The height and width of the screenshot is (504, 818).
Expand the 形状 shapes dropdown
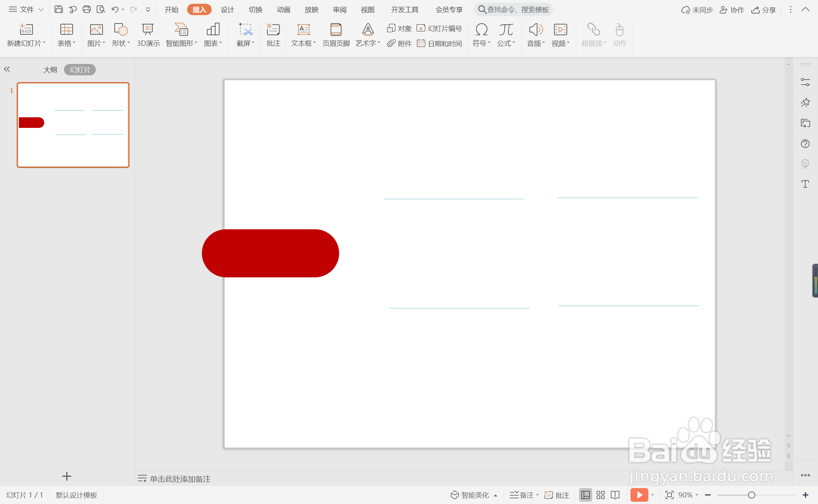pyautogui.click(x=128, y=43)
